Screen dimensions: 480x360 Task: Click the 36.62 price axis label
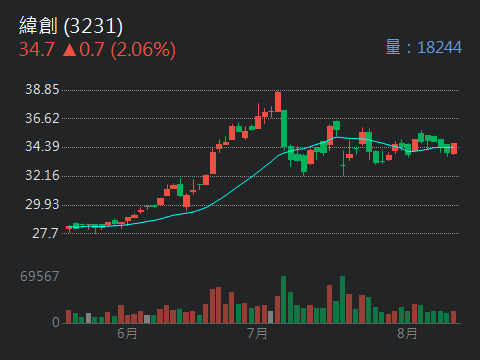pyautogui.click(x=42, y=118)
